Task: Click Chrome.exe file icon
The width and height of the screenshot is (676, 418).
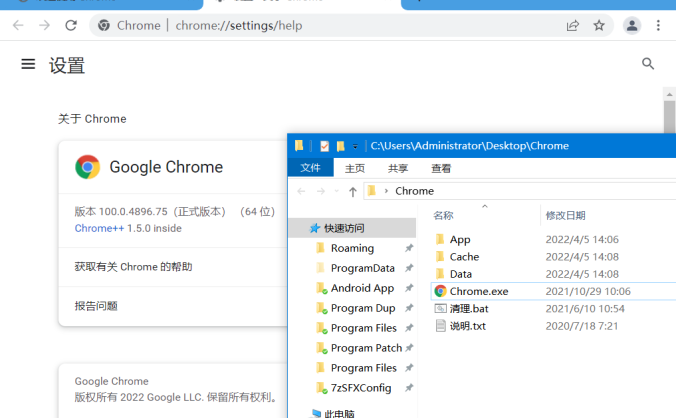Action: point(440,291)
